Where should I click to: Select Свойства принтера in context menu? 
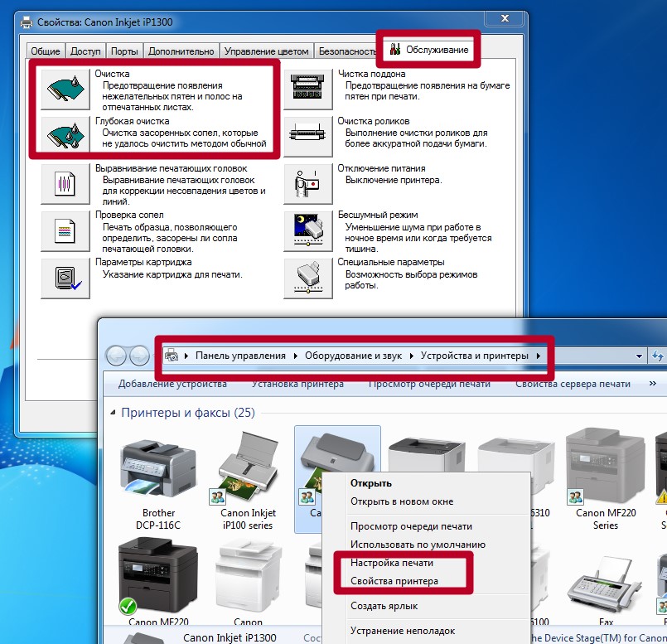394,581
